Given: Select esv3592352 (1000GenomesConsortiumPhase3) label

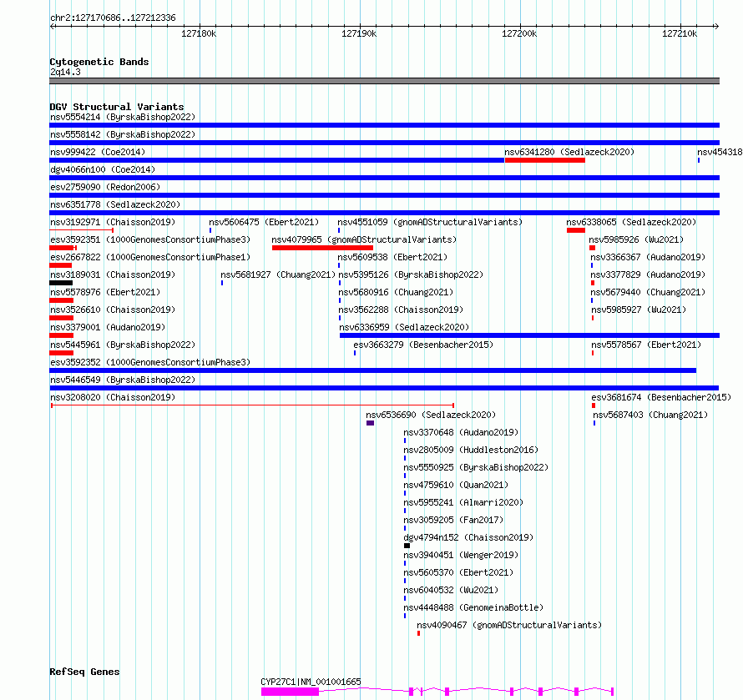Looking at the screenshot, I should [x=150, y=362].
